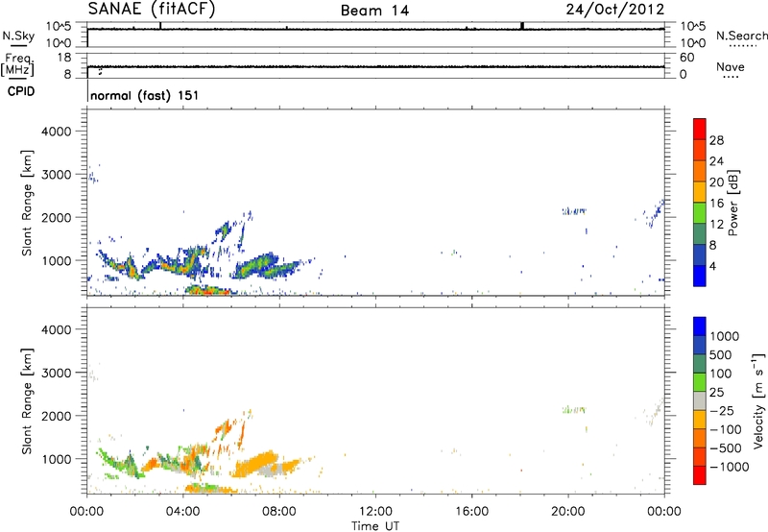Image resolution: width=768 pixels, height=532 pixels.
Task: Click the 4000 tick on power panel axis
Action: pyautogui.click(x=57, y=132)
